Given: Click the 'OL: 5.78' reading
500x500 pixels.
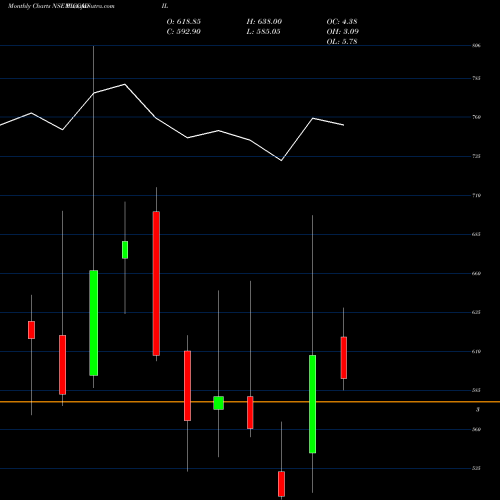Looking at the screenshot, I should tap(342, 42).
